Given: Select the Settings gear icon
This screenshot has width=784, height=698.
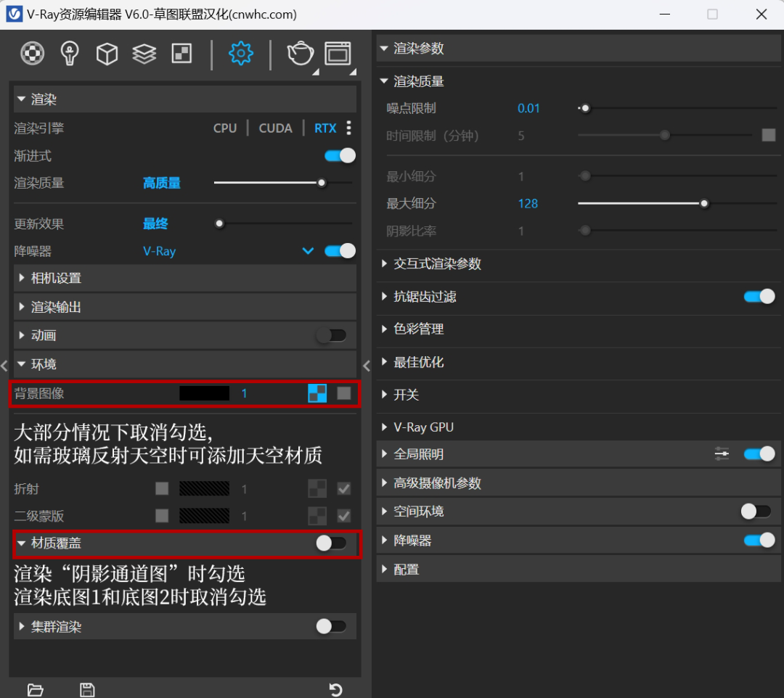Looking at the screenshot, I should pos(240,54).
